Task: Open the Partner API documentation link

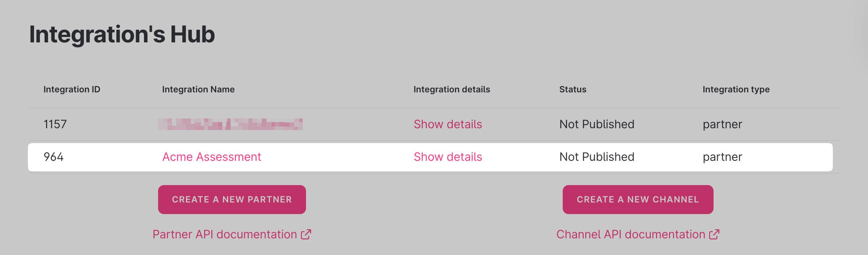Action: [x=225, y=234]
